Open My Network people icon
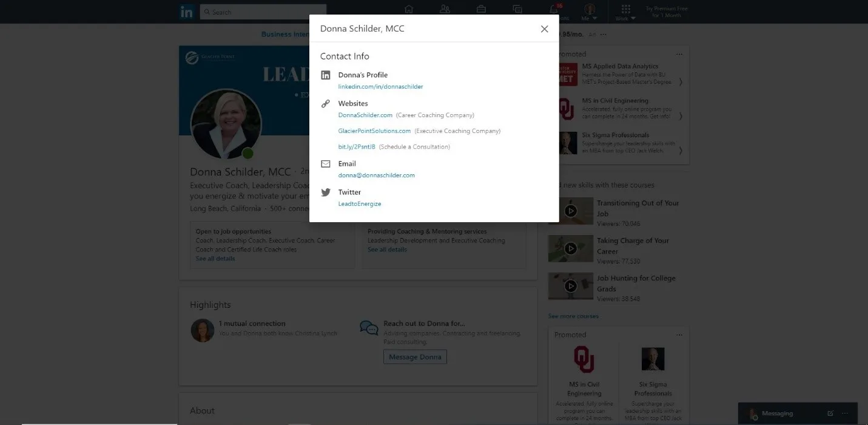Viewport: 868px width, 425px height. tap(445, 10)
